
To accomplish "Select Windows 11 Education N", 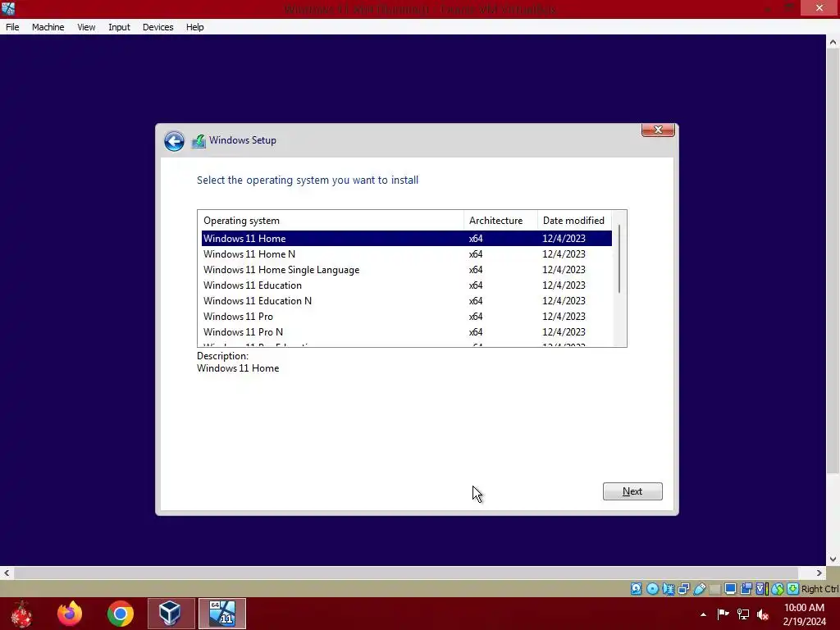I will (407, 300).
